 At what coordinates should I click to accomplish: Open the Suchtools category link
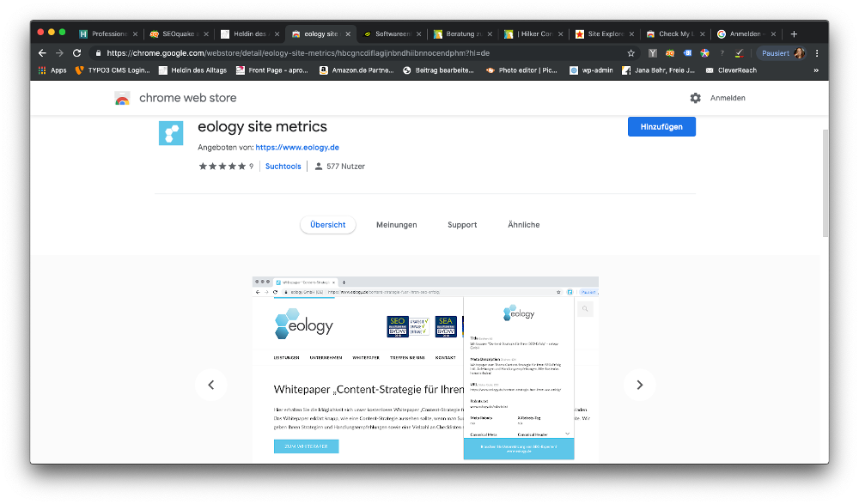283,167
